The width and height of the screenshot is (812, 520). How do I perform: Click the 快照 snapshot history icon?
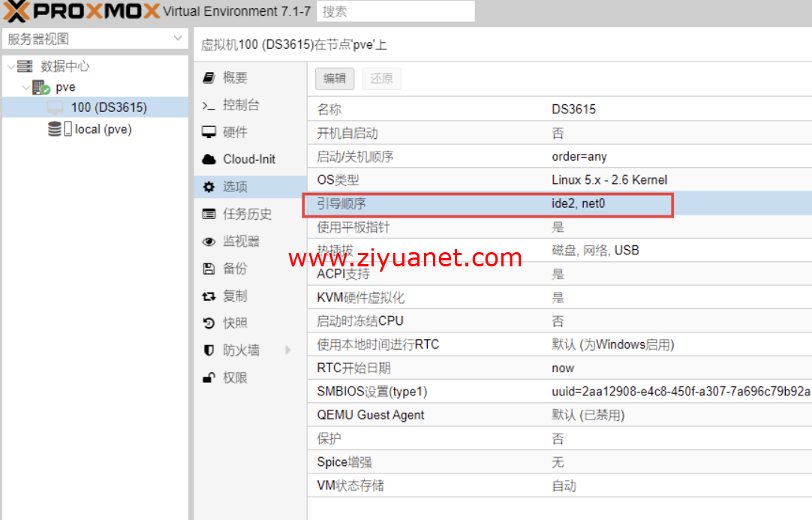coord(209,323)
